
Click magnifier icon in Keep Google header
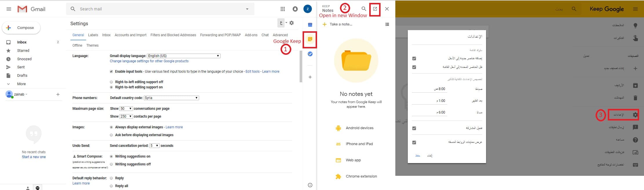tap(574, 9)
